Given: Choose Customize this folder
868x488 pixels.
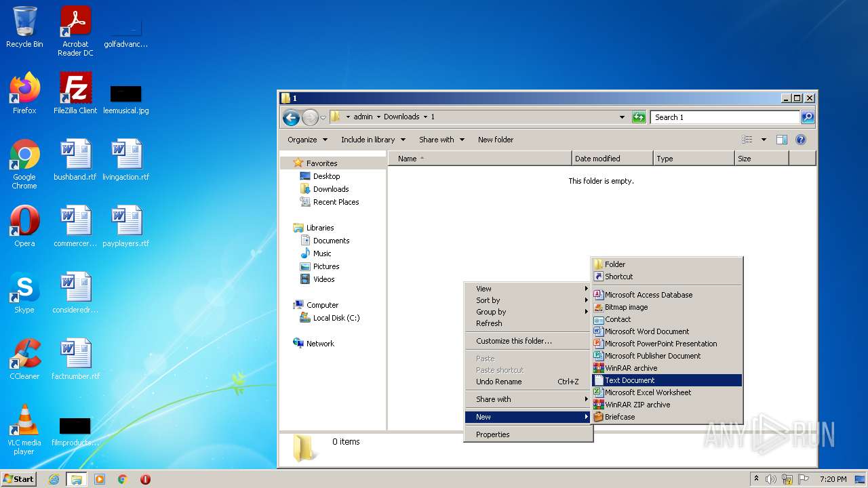Looking at the screenshot, I should point(528,341).
